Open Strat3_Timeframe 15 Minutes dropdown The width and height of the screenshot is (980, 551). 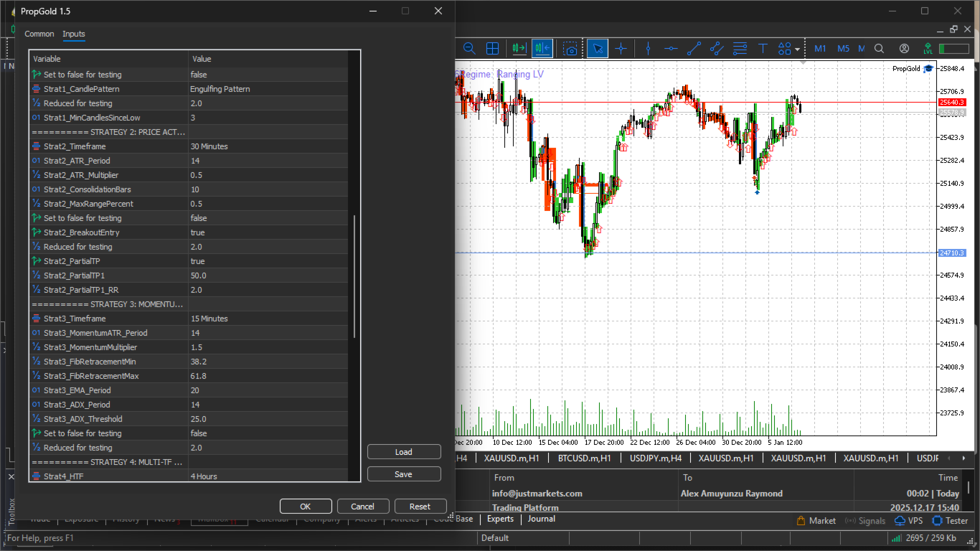point(268,319)
